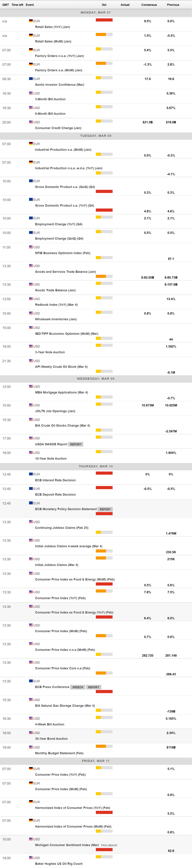Viewport: 192px width, 868px height.
Task: Click the EU flag beside ECB Interest Rate Decision
Action: click(31, 474)
